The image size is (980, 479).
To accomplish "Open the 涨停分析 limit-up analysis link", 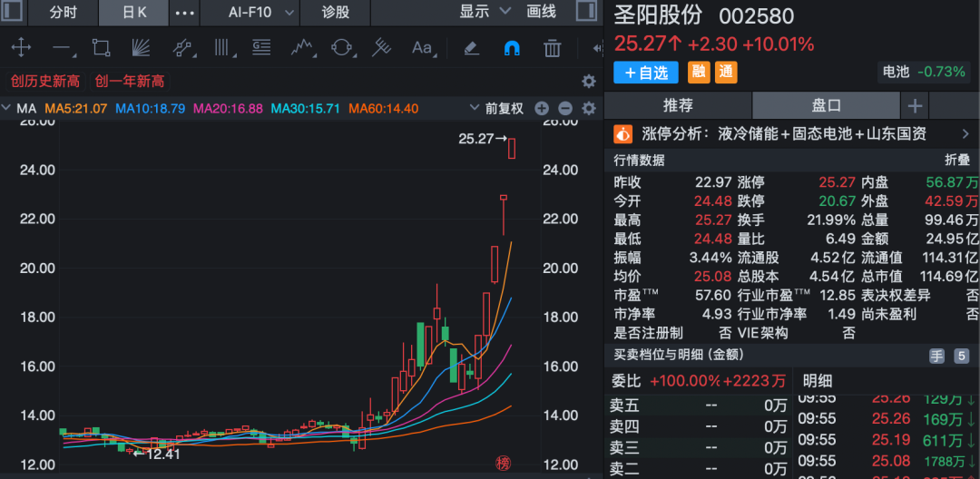I will tap(782, 134).
